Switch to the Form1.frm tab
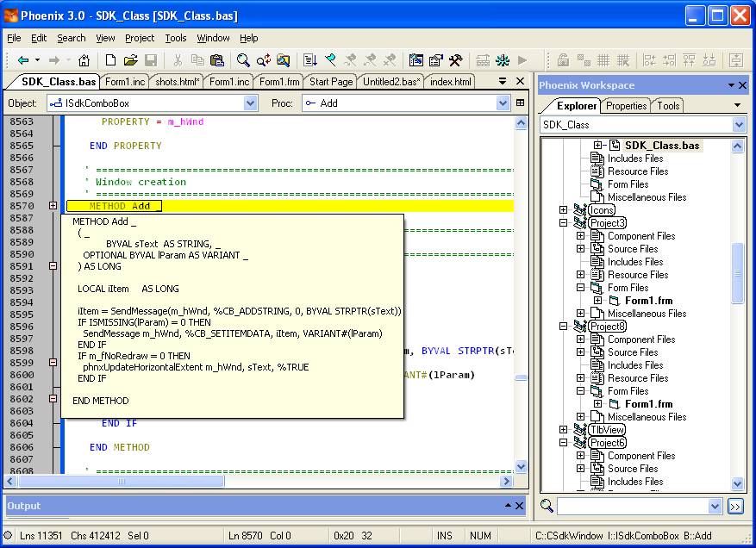 278,82
